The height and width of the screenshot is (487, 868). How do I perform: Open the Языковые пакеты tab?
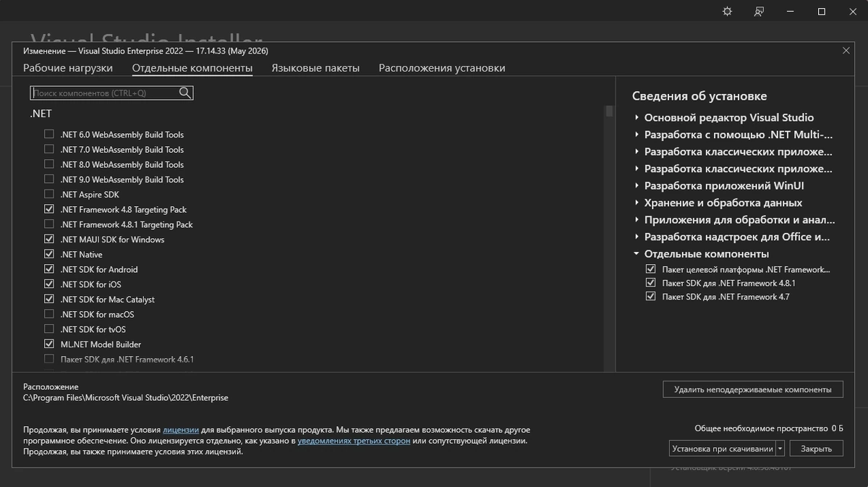coord(315,68)
